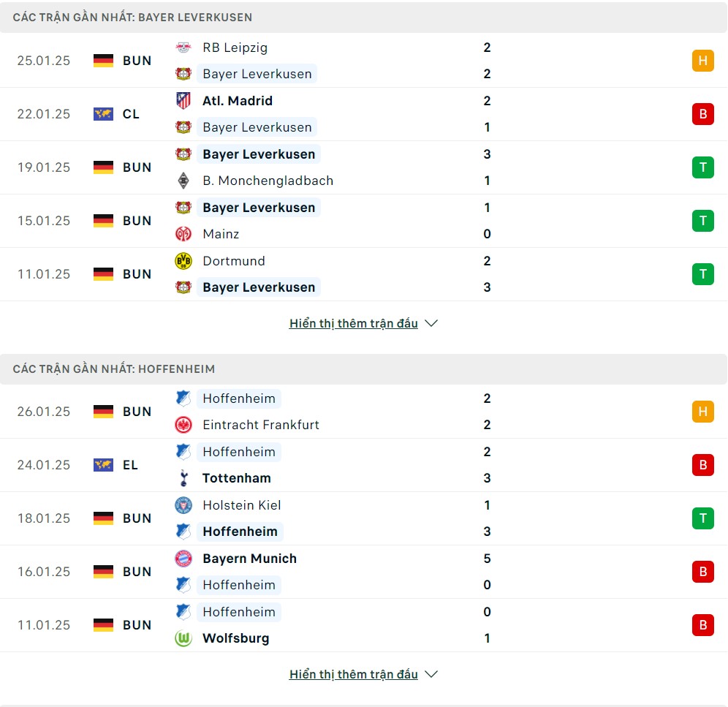The height and width of the screenshot is (707, 728).
Task: Open 'Hiển thị thêm trận đấu' under Leverkusen
Action: [353, 323]
